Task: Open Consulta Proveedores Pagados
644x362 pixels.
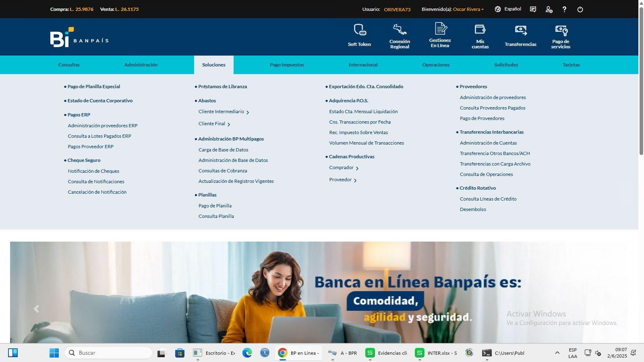Action: [493, 108]
